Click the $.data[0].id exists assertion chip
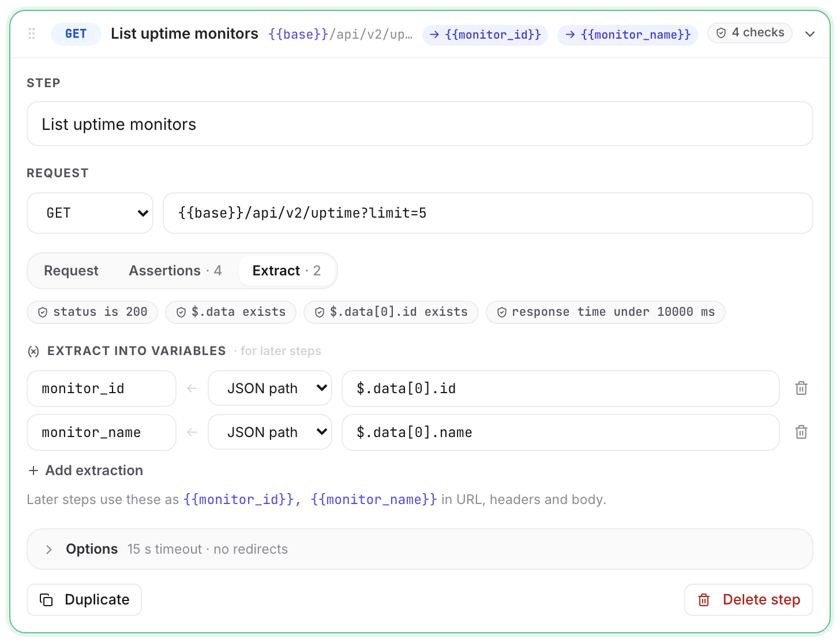Viewport: 840px width, 642px height. pyautogui.click(x=391, y=312)
